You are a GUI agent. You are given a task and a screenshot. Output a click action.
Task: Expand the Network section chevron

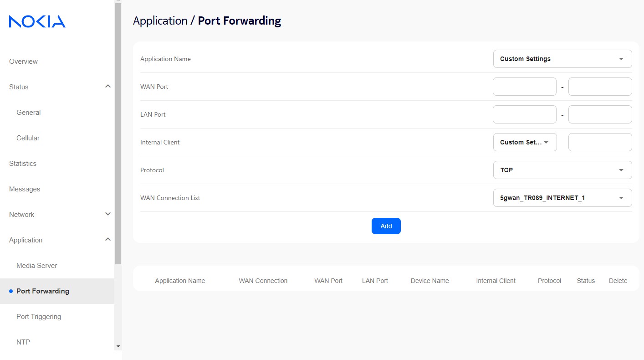click(108, 214)
